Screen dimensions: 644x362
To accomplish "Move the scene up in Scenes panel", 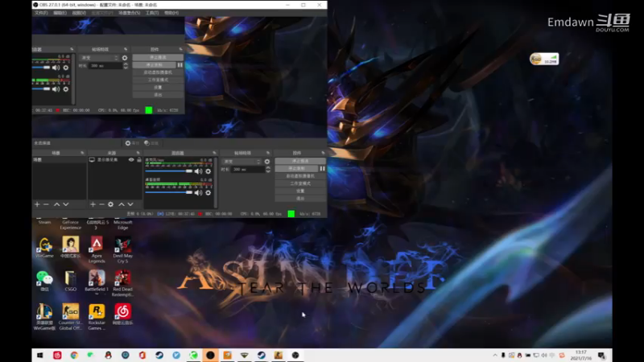I will (x=56, y=204).
